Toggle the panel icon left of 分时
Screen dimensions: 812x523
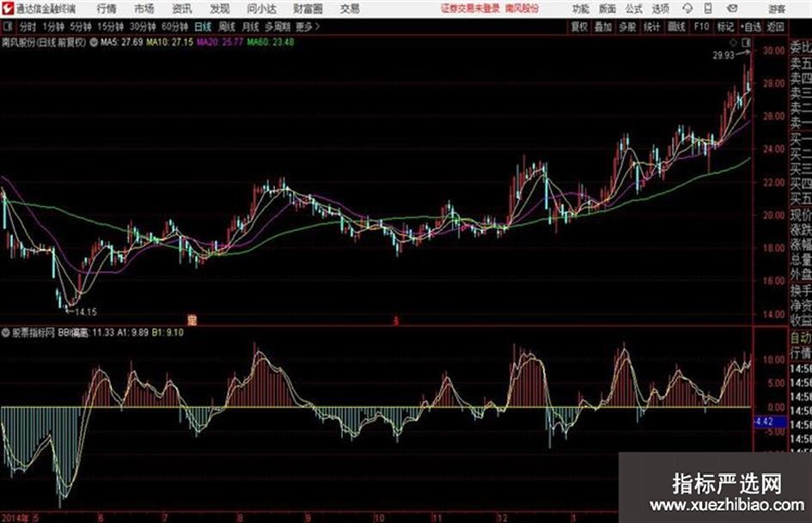tap(8, 27)
